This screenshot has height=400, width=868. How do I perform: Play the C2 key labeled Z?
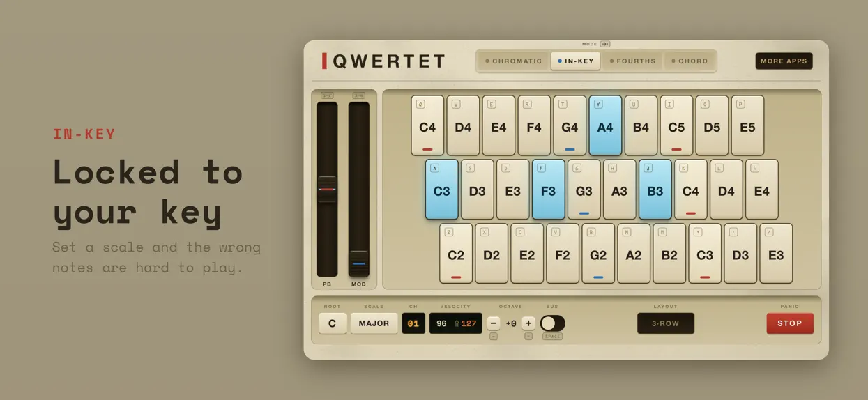456,254
